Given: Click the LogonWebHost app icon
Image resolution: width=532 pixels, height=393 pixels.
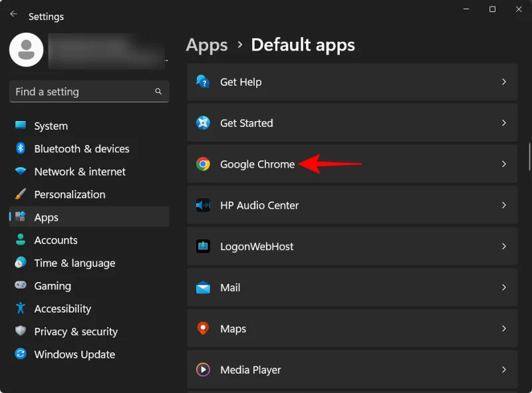Looking at the screenshot, I should (203, 246).
